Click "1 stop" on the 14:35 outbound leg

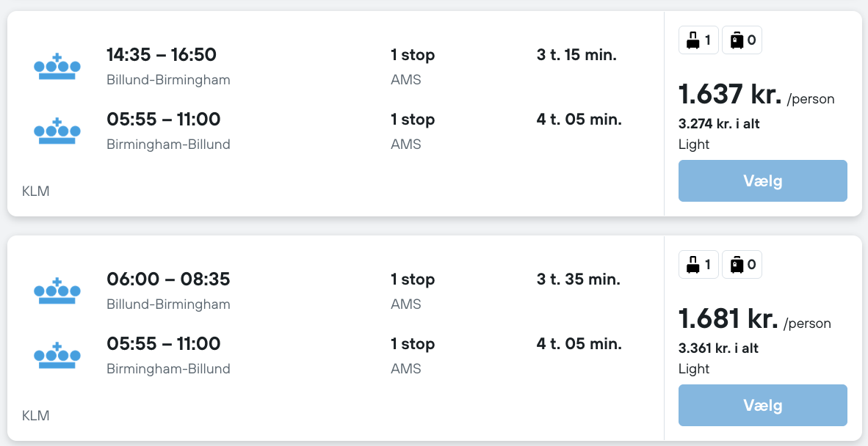click(413, 55)
